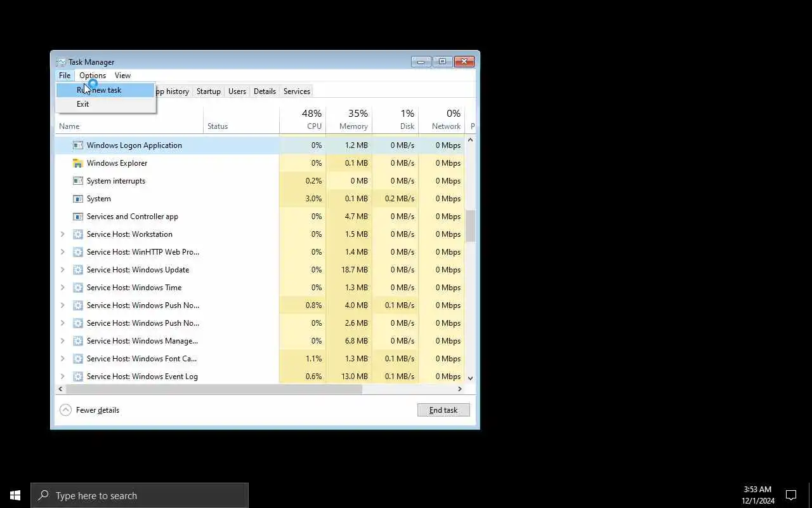Sort by the Name column header

coord(129,121)
